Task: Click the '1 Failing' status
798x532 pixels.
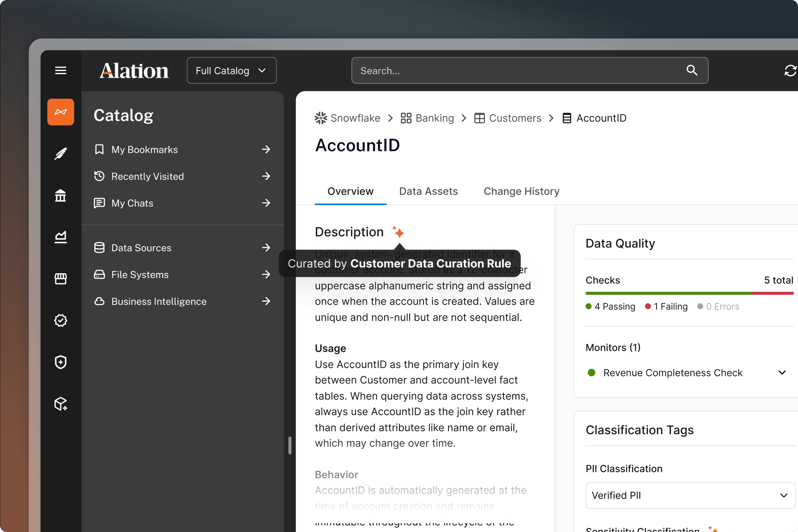Action: pos(666,306)
